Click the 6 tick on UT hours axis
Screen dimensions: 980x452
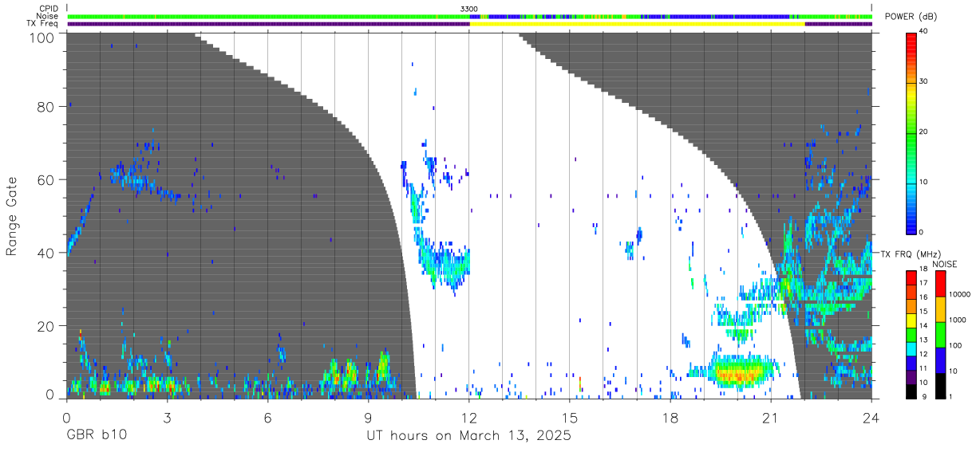tap(268, 417)
